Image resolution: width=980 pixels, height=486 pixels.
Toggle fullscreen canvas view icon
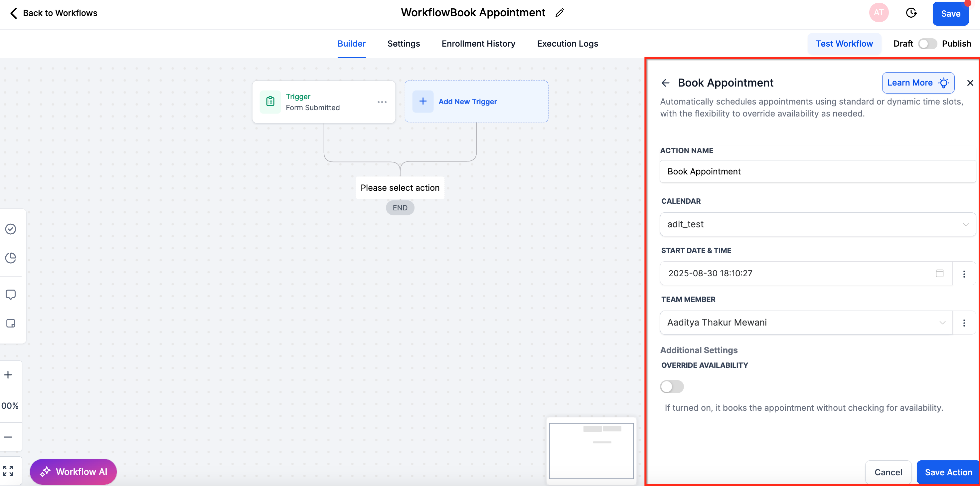tap(8, 471)
